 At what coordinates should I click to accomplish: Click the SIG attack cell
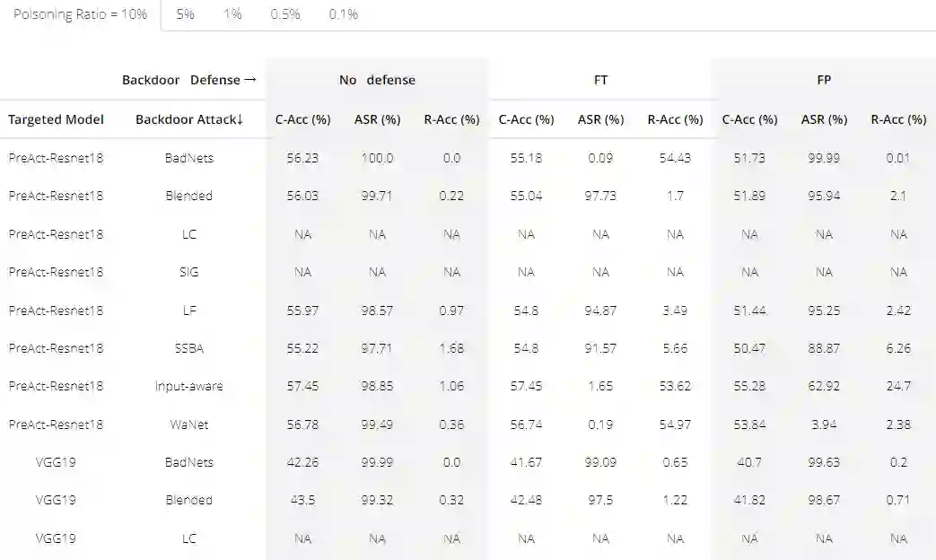pyautogui.click(x=188, y=272)
